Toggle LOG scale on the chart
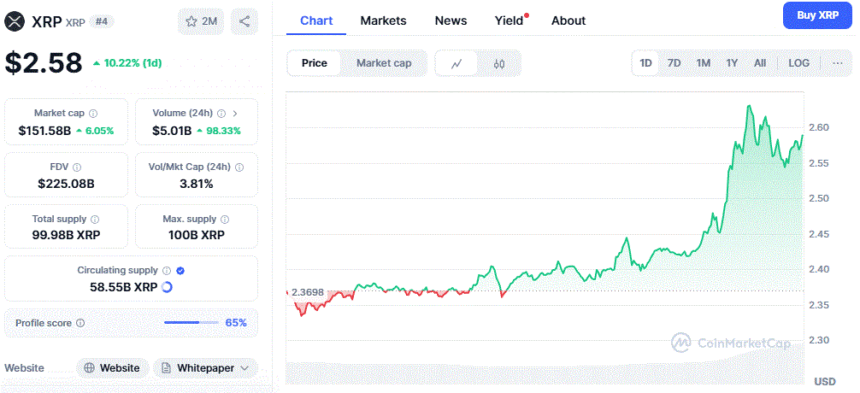This screenshot has width=860, height=393. tap(799, 63)
